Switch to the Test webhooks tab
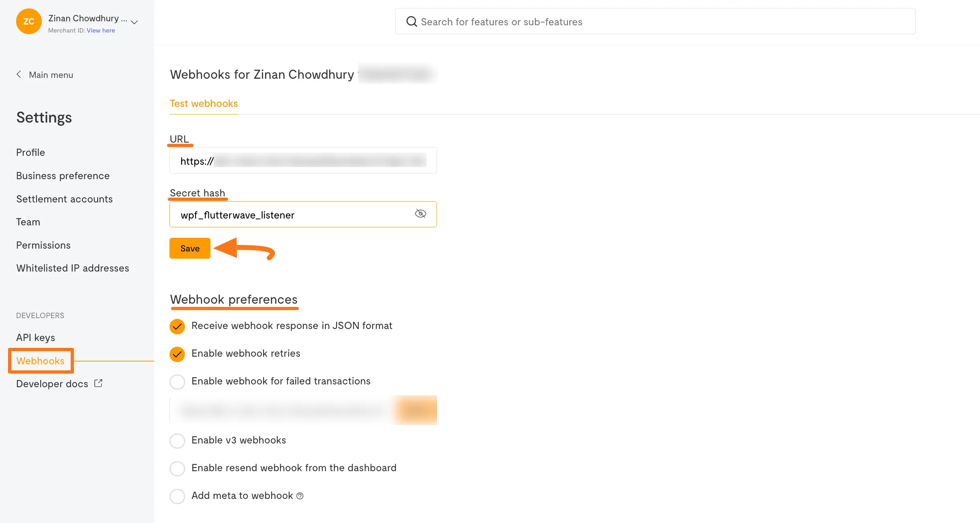This screenshot has height=523, width=980. pyautogui.click(x=204, y=103)
